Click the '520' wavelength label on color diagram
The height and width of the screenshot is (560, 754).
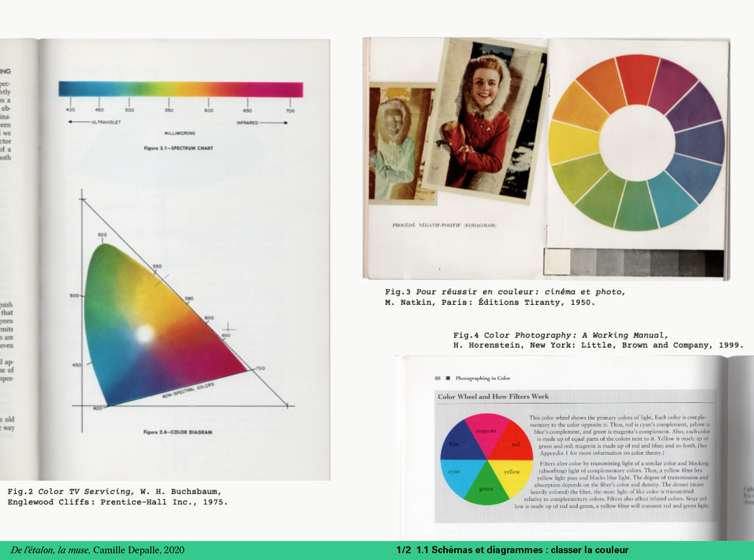pyautogui.click(x=102, y=235)
